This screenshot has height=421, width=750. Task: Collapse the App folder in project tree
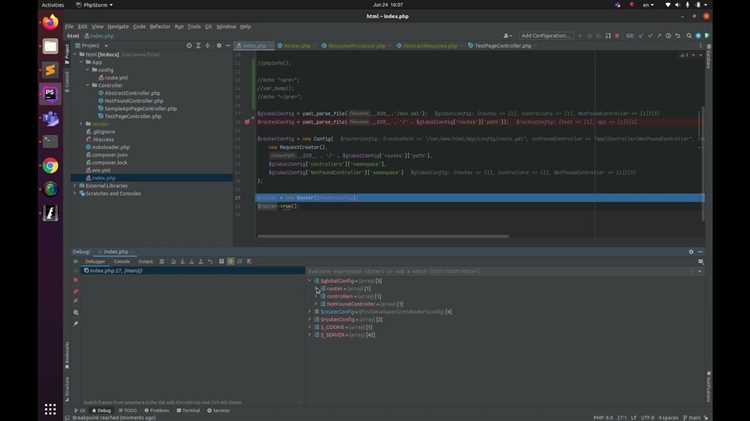tap(82, 62)
